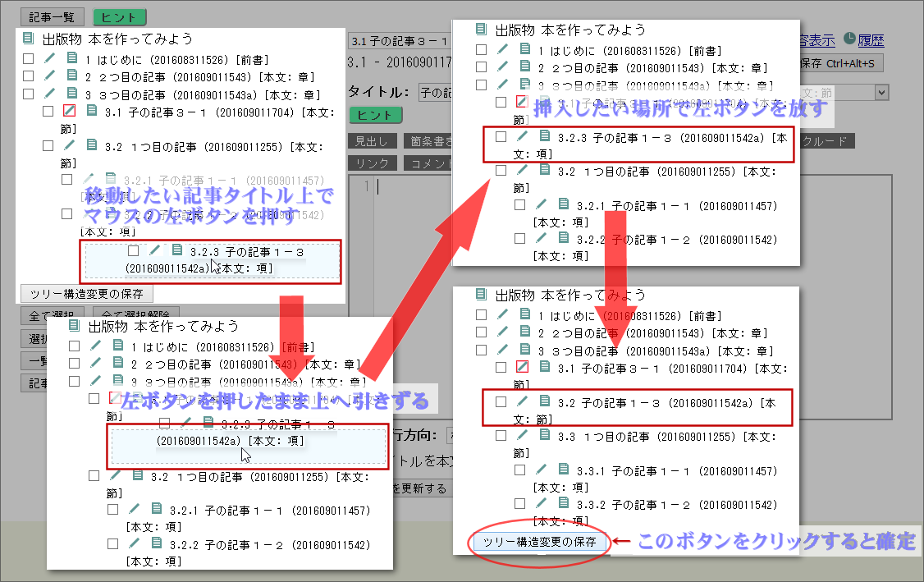Click document icon for 3.2 子の記事1－3 in lower-right panel
This screenshot has width=924, height=582.
click(545, 401)
